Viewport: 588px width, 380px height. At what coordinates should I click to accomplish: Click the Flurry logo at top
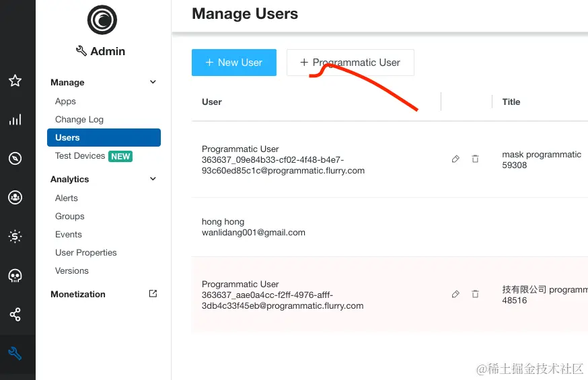click(102, 20)
